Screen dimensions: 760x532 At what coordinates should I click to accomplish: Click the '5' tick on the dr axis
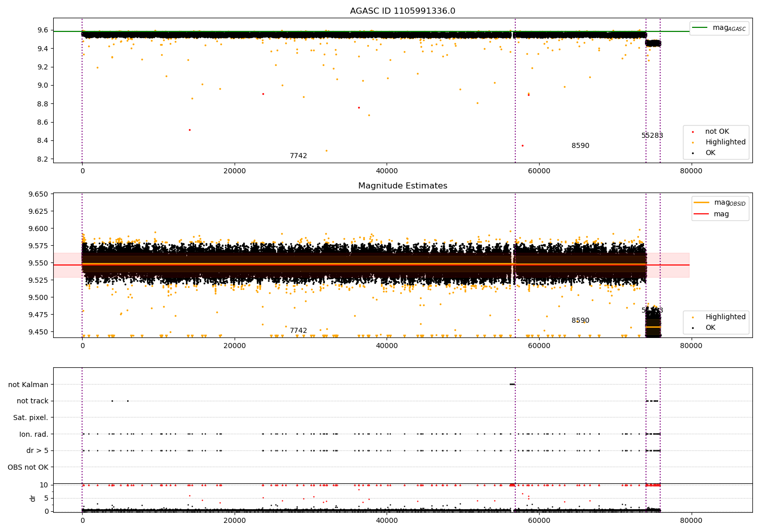tap(47, 498)
